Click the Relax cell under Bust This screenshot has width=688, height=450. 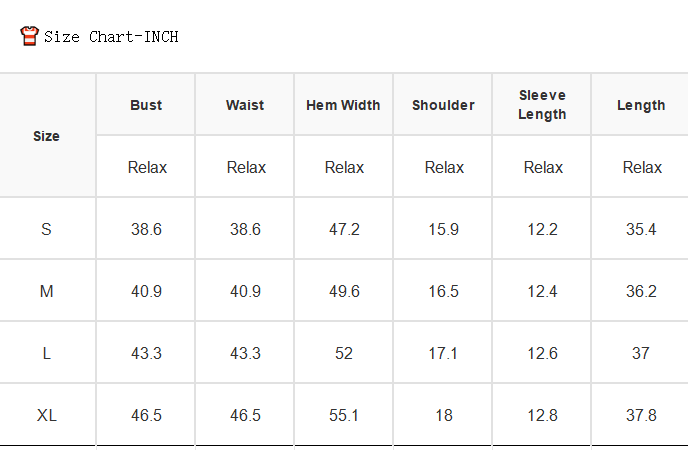[x=147, y=167]
